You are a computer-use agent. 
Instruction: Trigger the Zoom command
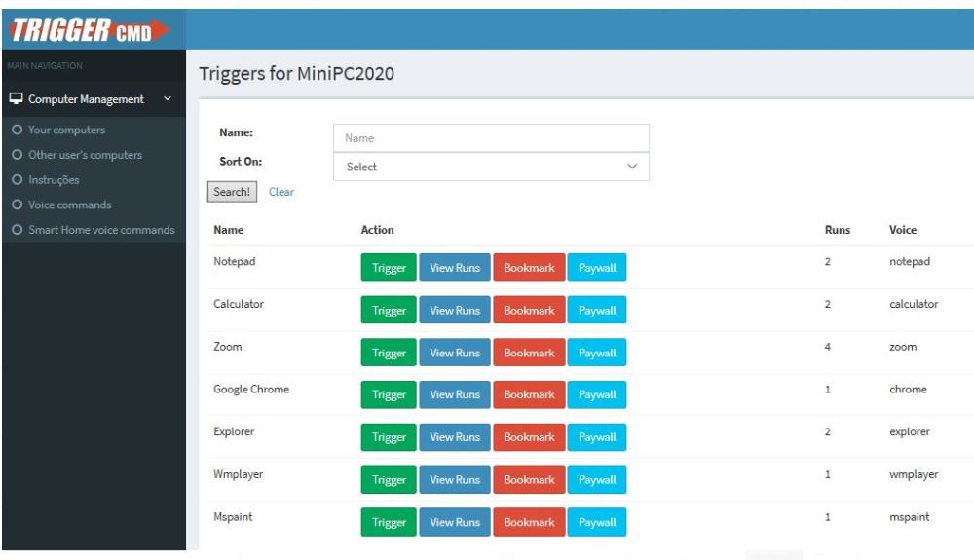click(x=389, y=353)
